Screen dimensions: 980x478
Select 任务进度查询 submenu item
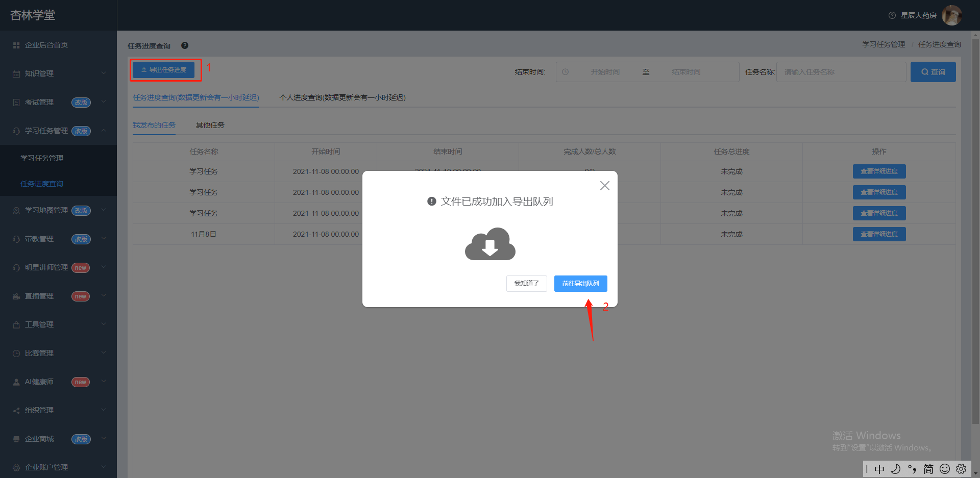coord(58,184)
